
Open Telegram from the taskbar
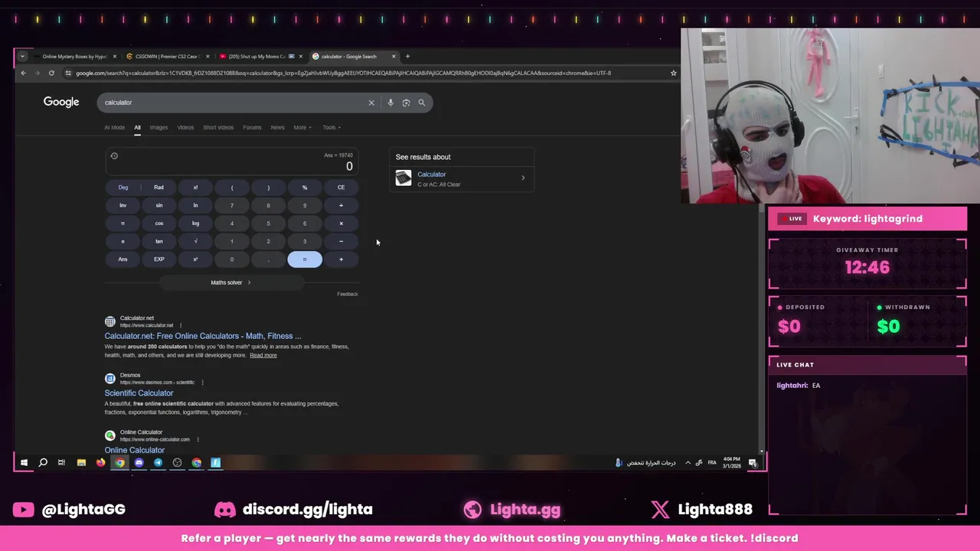(x=158, y=462)
